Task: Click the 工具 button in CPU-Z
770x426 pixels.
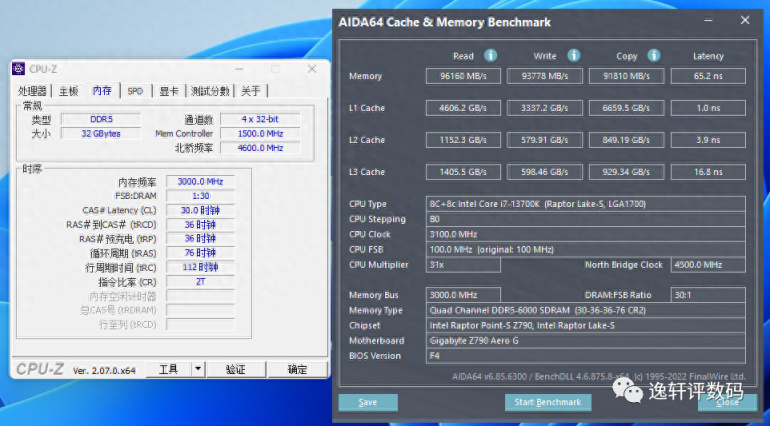Action: (x=168, y=369)
